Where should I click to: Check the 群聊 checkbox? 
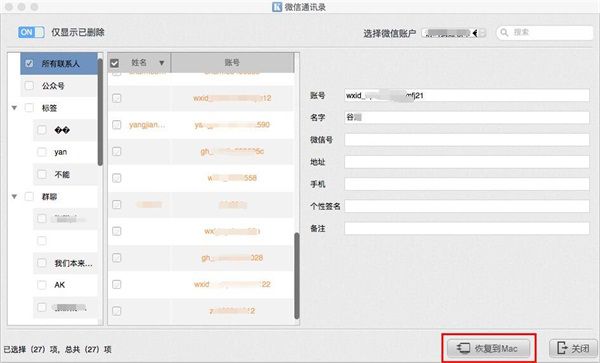[29, 196]
